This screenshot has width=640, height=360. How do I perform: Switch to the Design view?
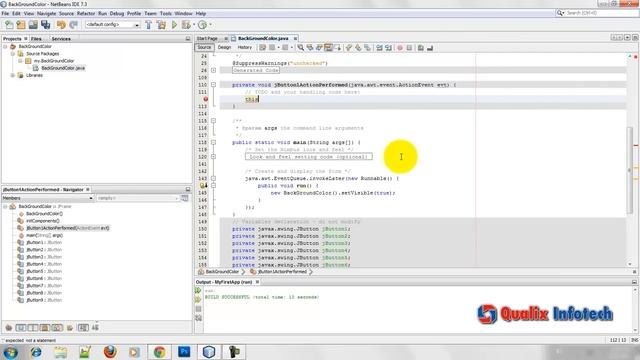click(224, 48)
